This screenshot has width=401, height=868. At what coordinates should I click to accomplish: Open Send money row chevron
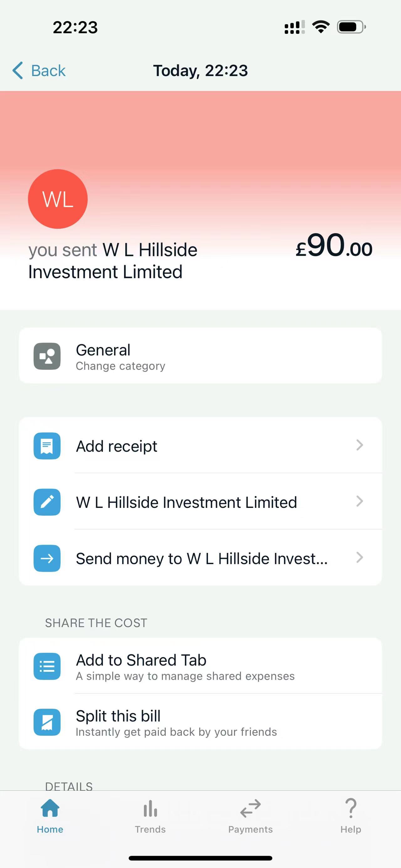360,558
